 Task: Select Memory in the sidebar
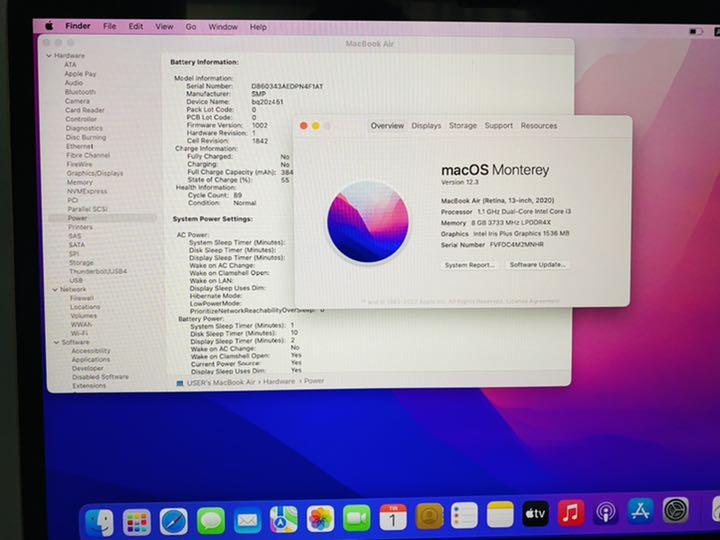[x=79, y=182]
